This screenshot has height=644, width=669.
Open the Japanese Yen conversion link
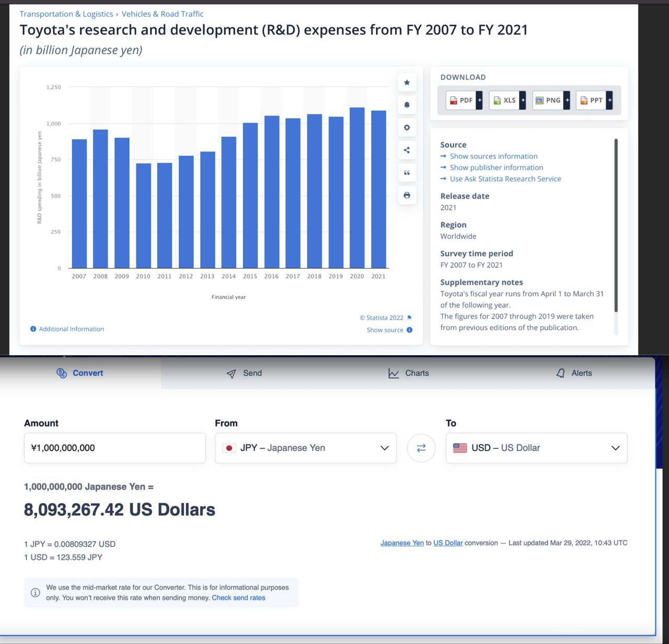[402, 543]
